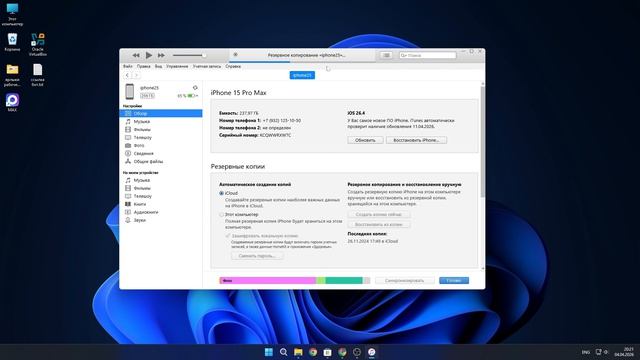The width and height of the screenshot is (640, 360).
Task: Click the back navigation arrow
Action: tap(127, 75)
